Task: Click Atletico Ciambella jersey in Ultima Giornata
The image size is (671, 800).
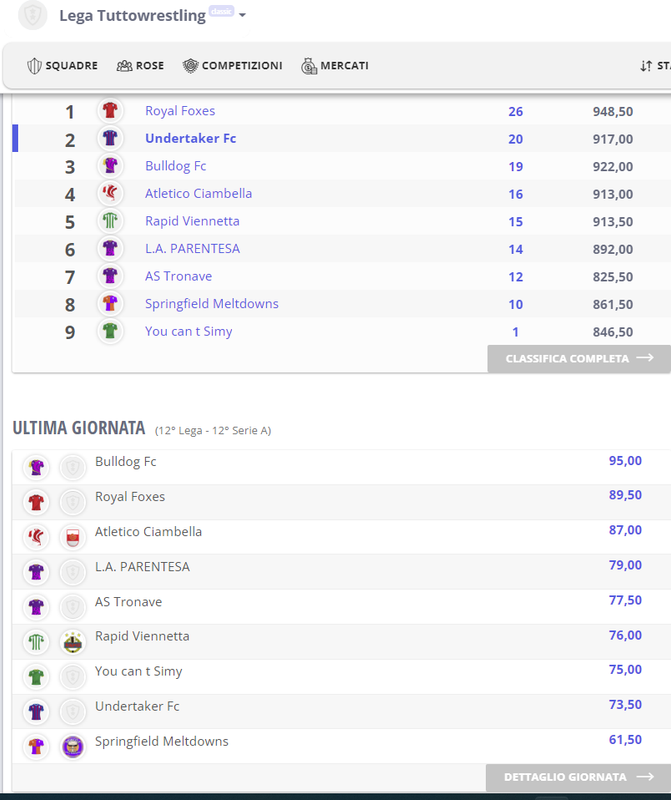Action: point(36,537)
